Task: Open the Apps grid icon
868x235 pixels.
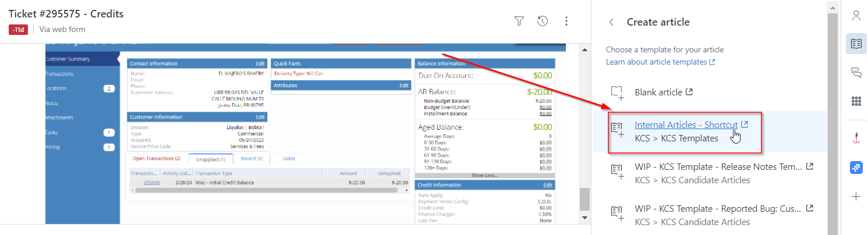Action: click(856, 101)
